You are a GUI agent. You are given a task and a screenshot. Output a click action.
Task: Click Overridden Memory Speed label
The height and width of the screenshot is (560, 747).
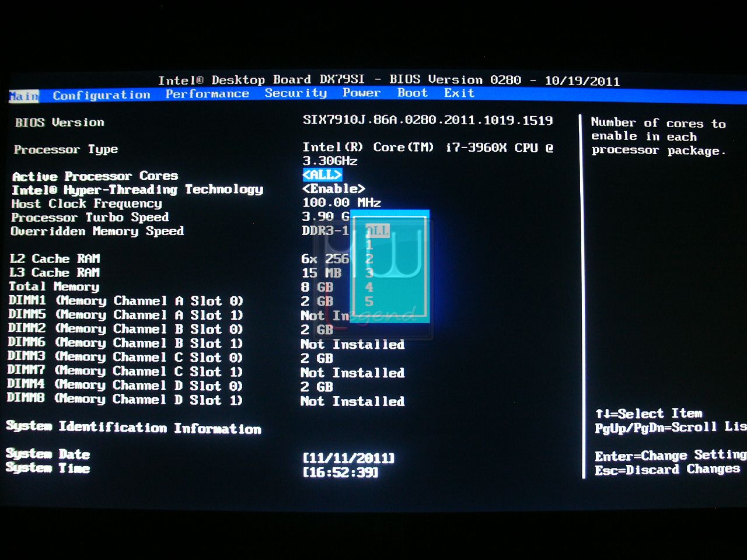pos(97,232)
